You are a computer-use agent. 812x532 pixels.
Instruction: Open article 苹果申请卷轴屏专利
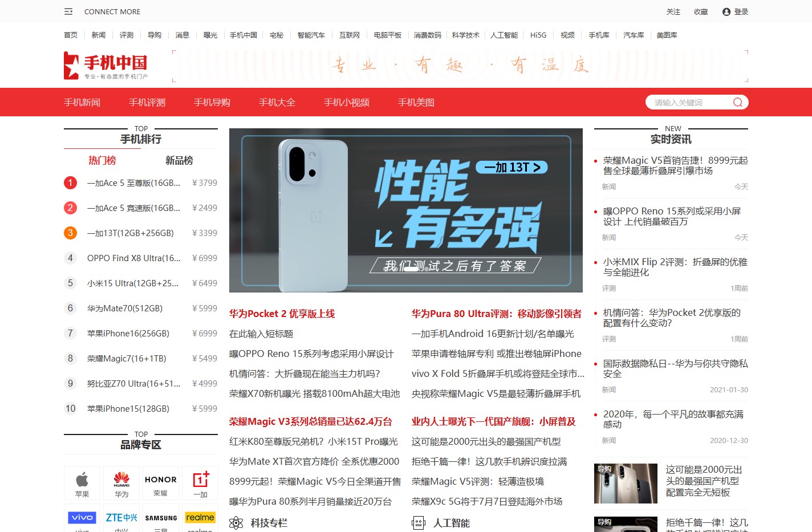pos(497,354)
